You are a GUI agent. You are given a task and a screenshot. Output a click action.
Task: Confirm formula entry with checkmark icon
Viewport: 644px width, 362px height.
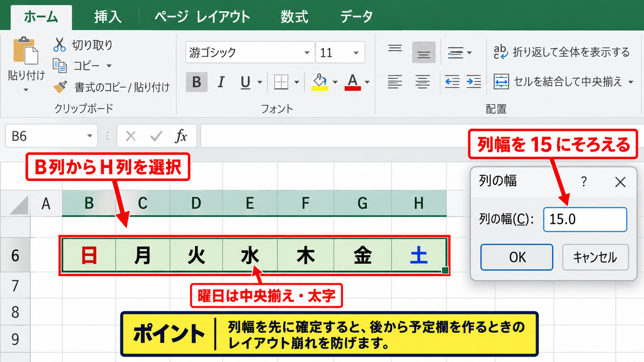[x=156, y=136]
